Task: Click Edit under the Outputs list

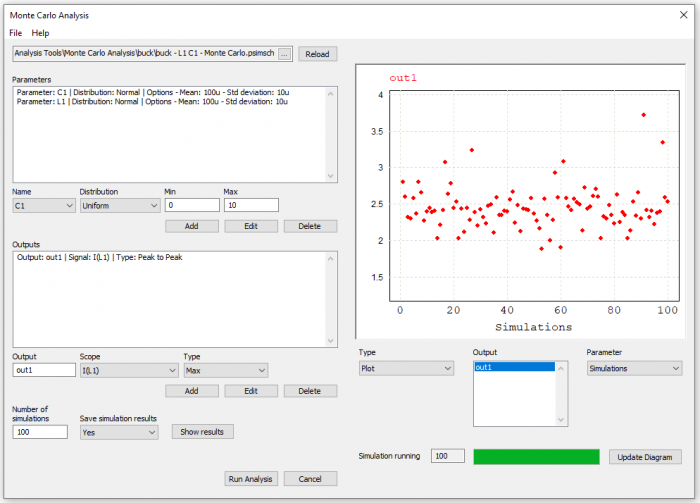Action: coord(251,391)
